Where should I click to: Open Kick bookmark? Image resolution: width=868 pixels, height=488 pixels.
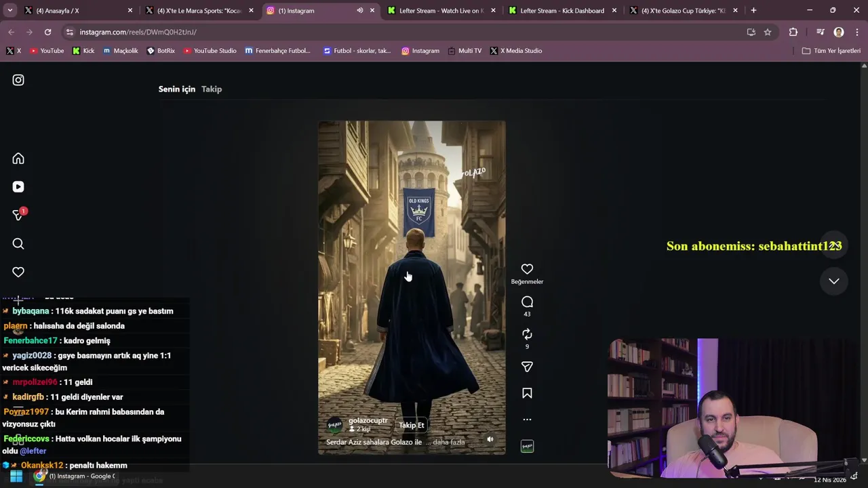click(83, 51)
